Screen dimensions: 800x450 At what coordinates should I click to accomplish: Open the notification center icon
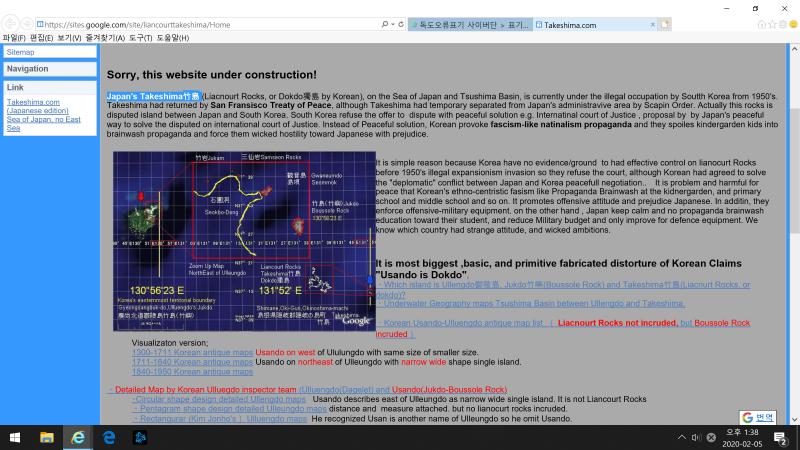780,437
